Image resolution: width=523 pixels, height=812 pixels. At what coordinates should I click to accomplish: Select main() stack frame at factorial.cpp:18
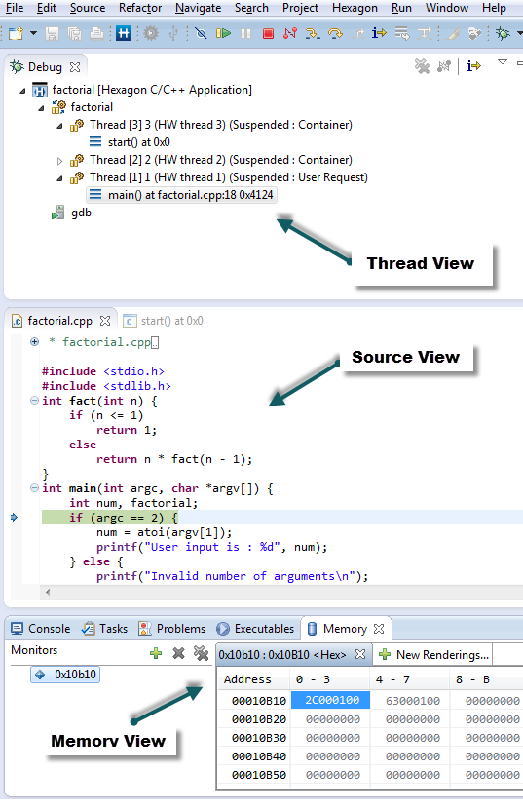pyautogui.click(x=181, y=195)
